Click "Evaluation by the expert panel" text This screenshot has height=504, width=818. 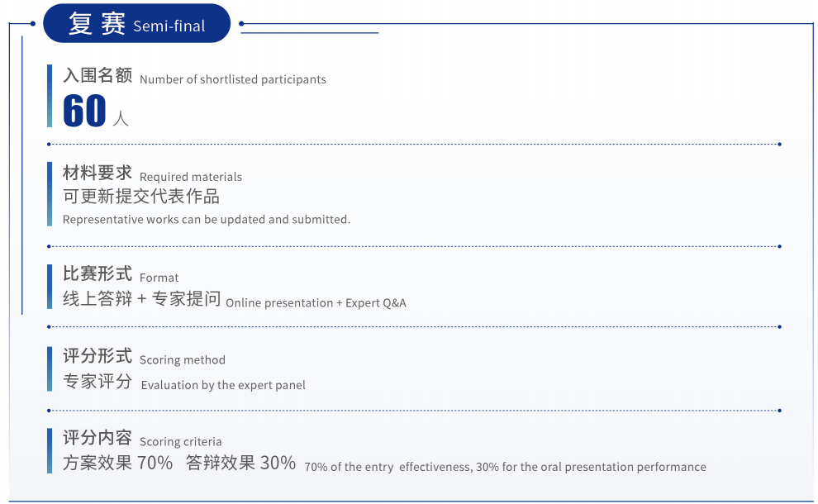(223, 385)
